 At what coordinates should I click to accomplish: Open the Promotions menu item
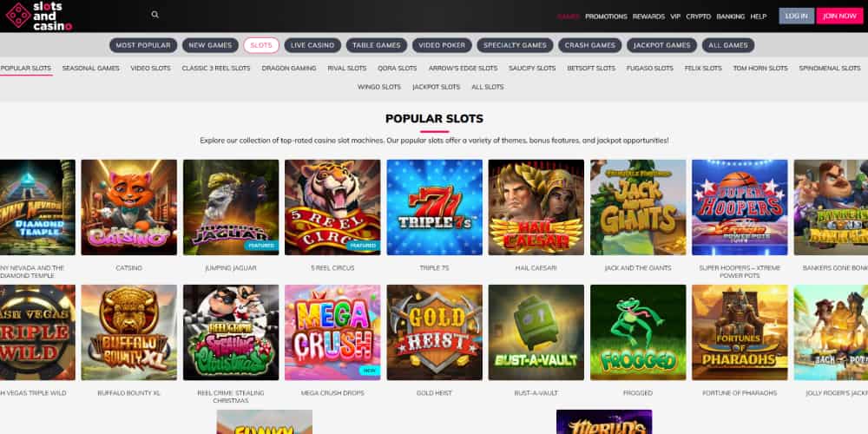pos(606,16)
